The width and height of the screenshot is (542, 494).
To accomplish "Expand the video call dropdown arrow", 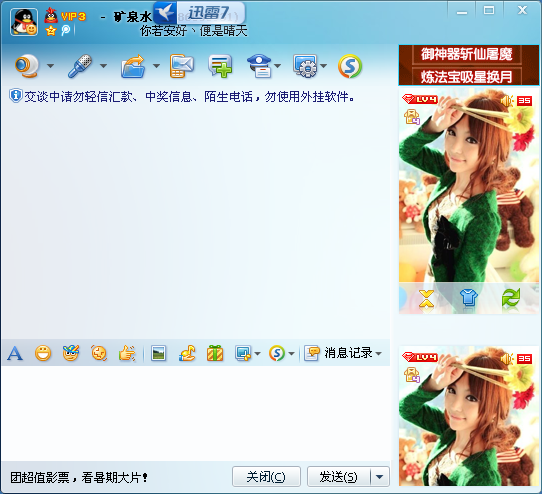I will 50,66.
